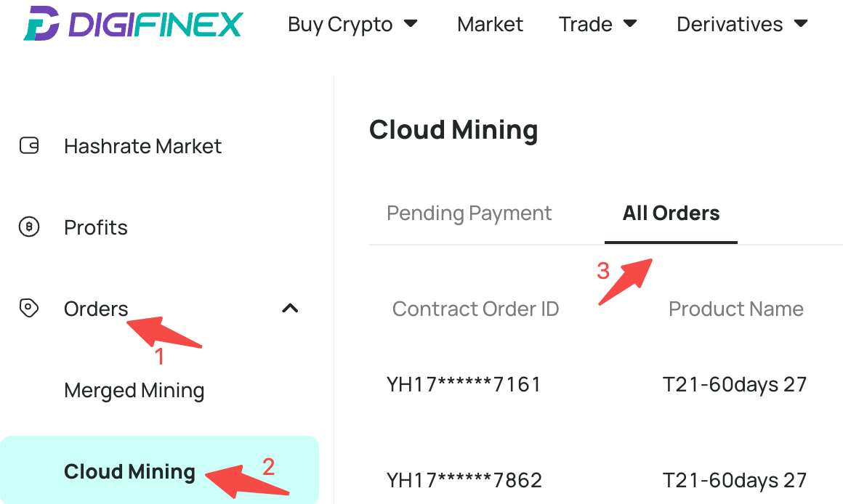This screenshot has height=504, width=843.
Task: Select Merged Mining under Orders
Action: tap(134, 391)
